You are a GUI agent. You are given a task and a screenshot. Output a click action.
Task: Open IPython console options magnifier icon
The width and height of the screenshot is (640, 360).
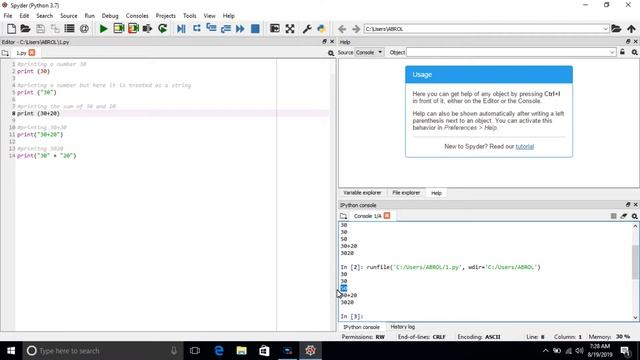(635, 216)
